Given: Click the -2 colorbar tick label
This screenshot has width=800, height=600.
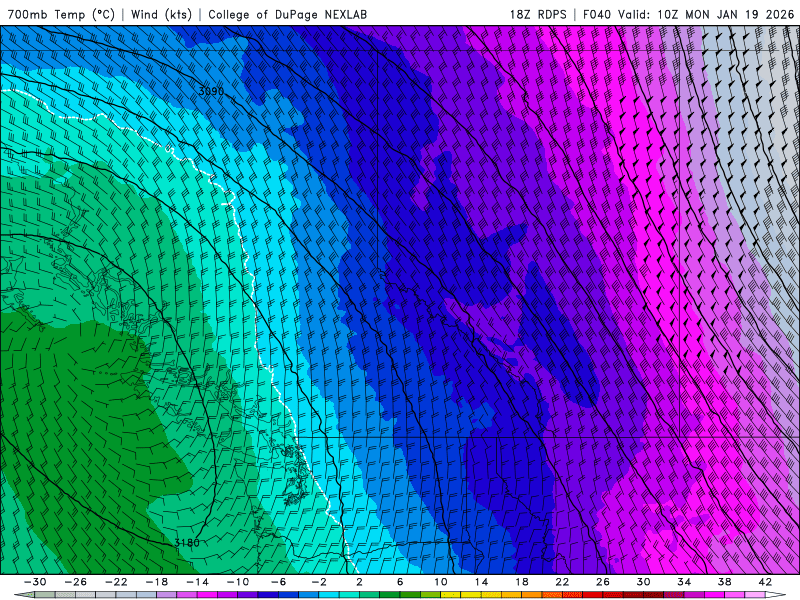Looking at the screenshot, I should coord(318,582).
